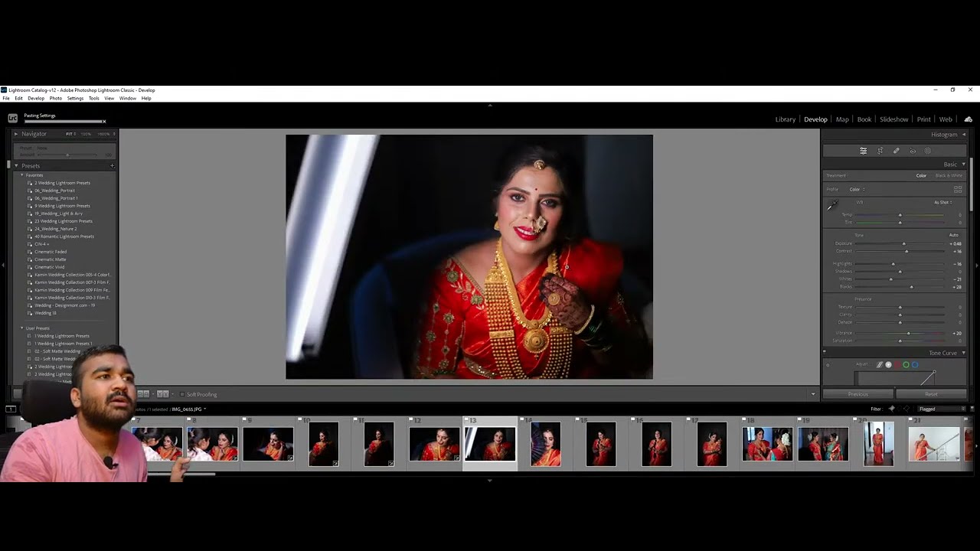Screen dimensions: 980x551
Task: Adjust the Blacks slider handle
Action: click(x=911, y=287)
